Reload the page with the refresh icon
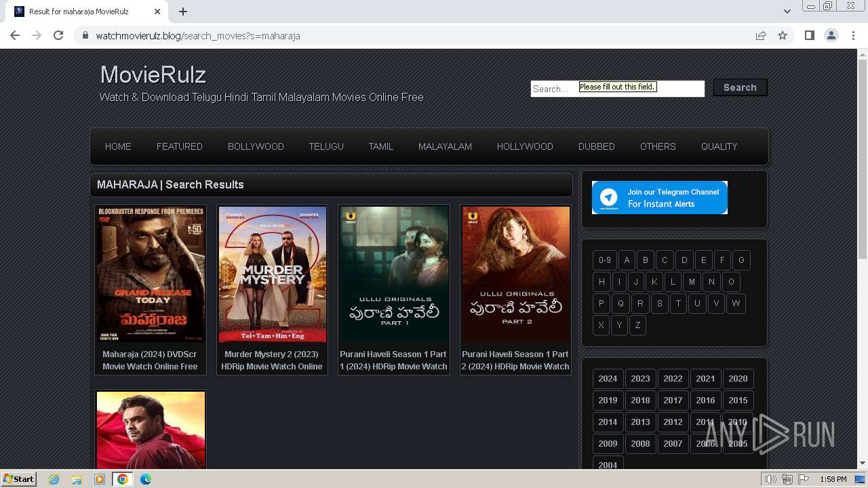Viewport: 868px width, 488px height. pos(58,35)
